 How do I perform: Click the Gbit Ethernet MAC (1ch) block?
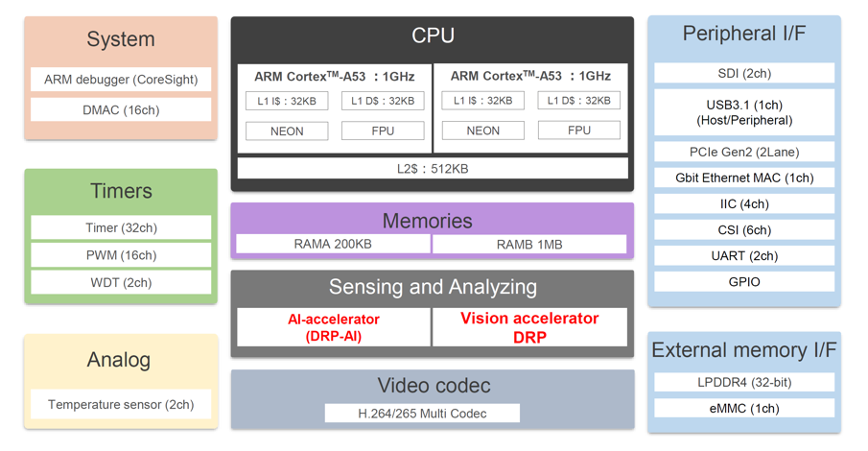pos(744,178)
